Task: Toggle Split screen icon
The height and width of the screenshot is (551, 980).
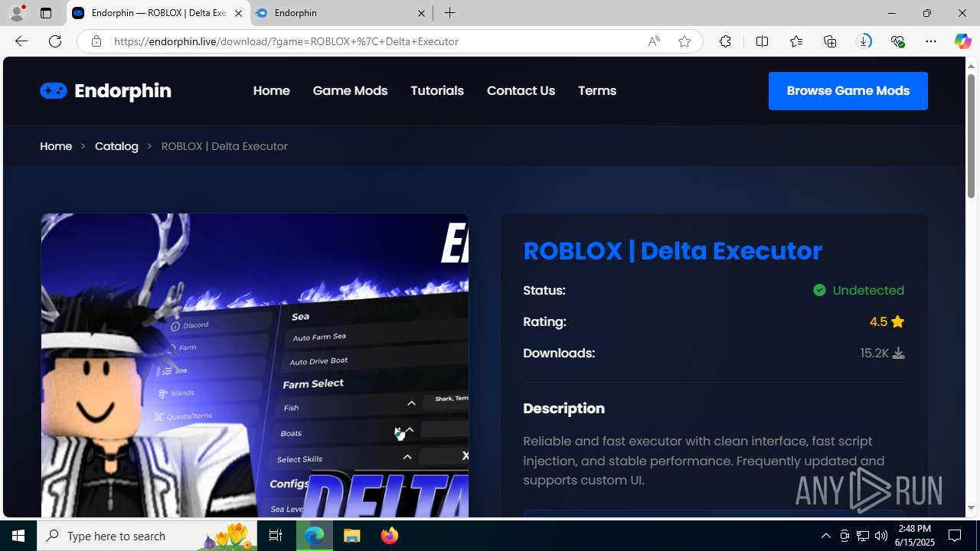Action: 762,41
